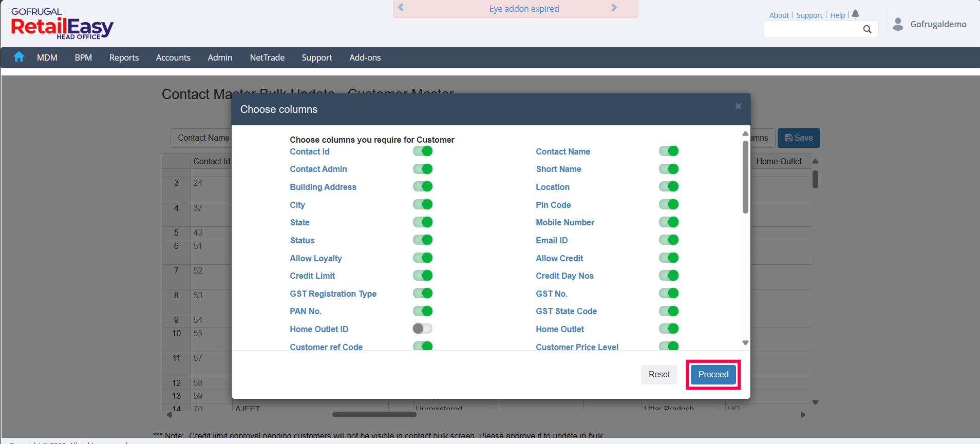Click the table scroll left arrow
980x444 pixels.
pyautogui.click(x=169, y=414)
